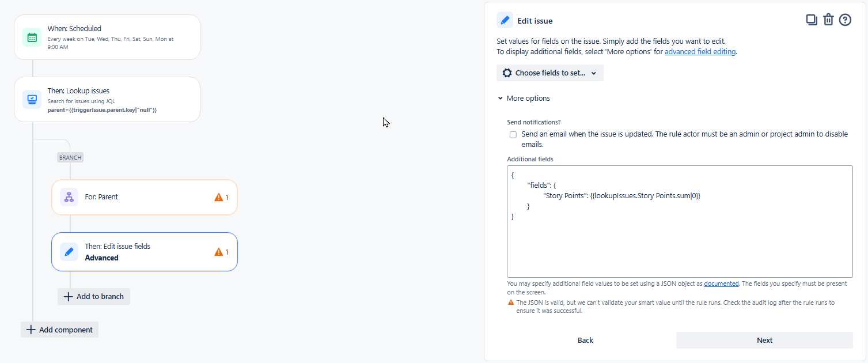Screen dimensions: 868x363
Task: Click the Edit issue heading text
Action: (x=535, y=21)
